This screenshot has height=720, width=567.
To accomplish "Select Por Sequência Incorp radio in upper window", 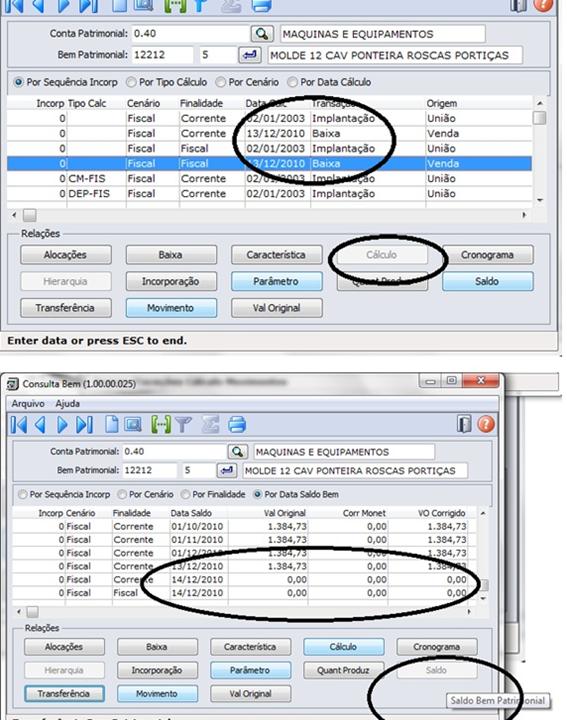I will [x=18, y=82].
